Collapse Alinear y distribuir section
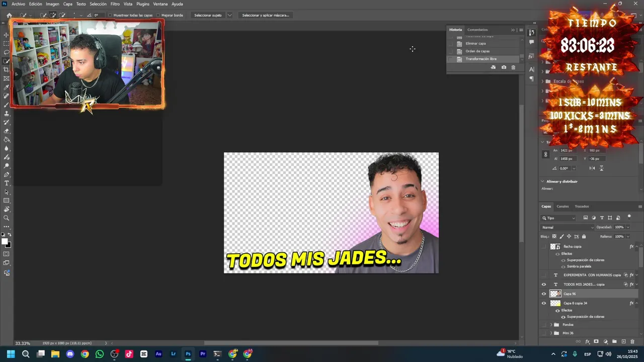This screenshot has height=362, width=644. pos(542,182)
